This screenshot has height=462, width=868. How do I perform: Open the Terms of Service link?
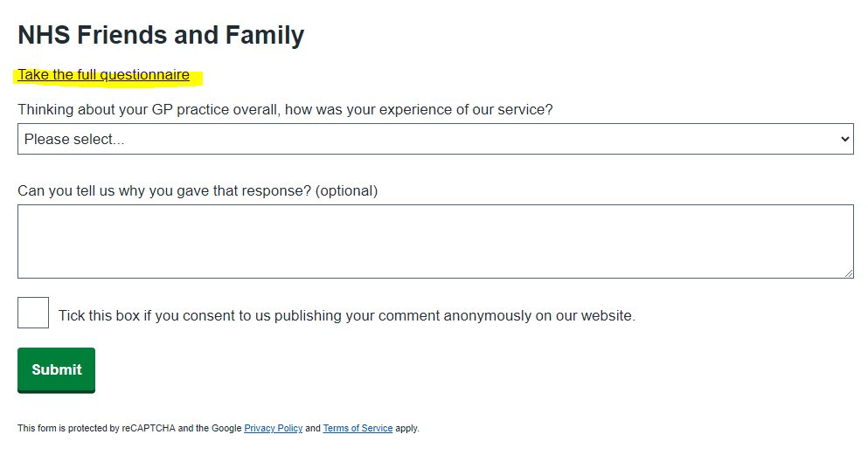358,429
